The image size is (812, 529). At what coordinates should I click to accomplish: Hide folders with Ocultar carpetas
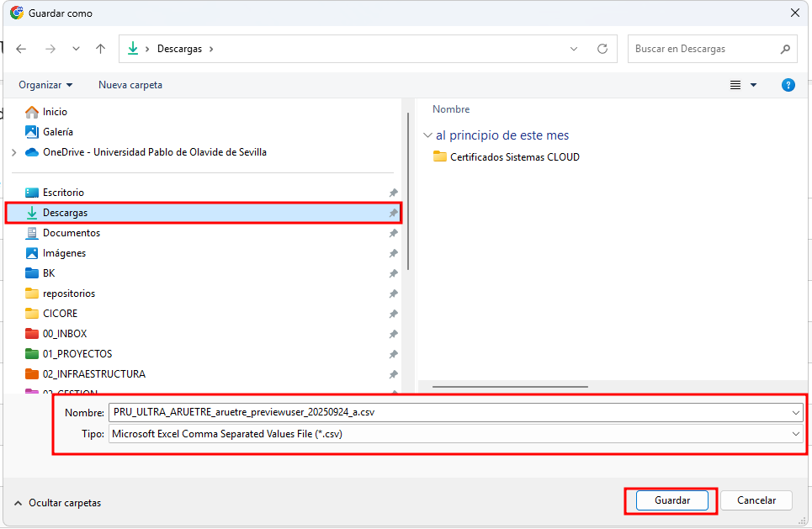click(57, 503)
